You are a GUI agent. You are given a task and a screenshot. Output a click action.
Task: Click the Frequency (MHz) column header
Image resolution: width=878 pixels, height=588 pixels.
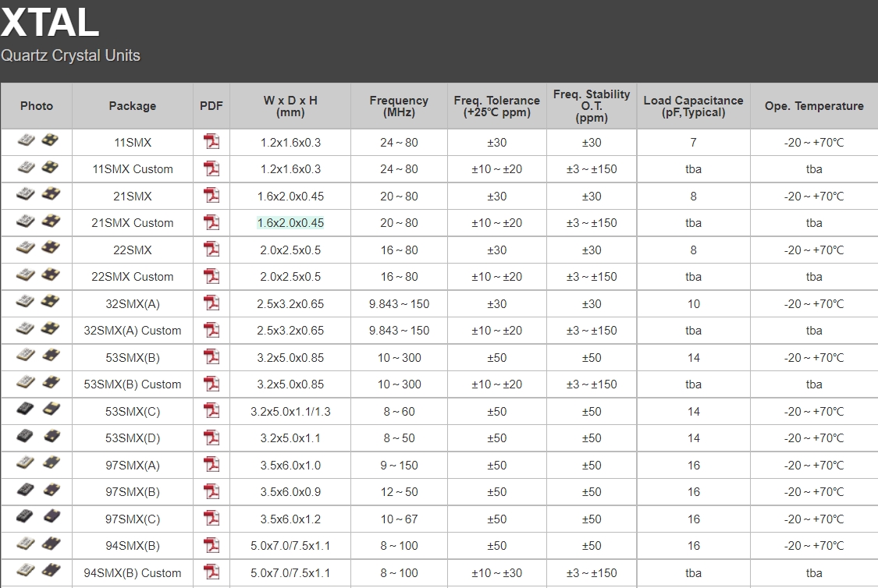click(x=399, y=106)
